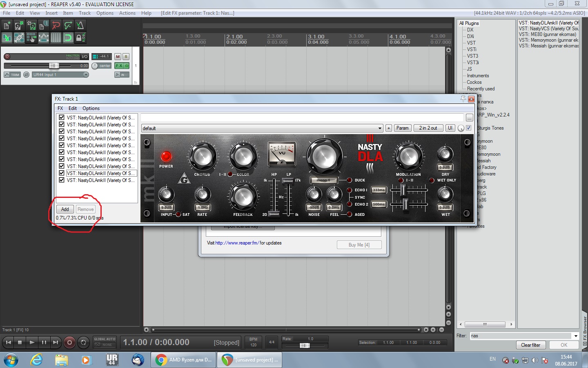Screen dimensions: 588x368
Task: Select the Cockos category in plugin tree
Action: [x=474, y=82]
